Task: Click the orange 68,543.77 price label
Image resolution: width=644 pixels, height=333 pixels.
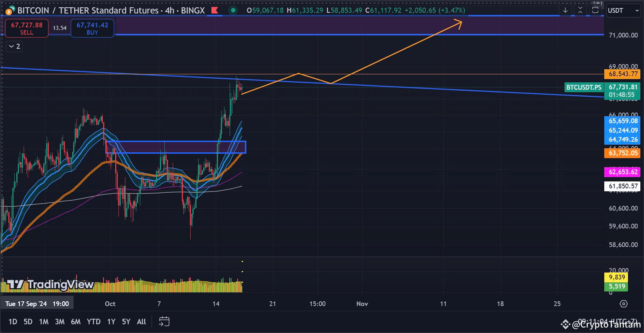Action: pyautogui.click(x=622, y=74)
